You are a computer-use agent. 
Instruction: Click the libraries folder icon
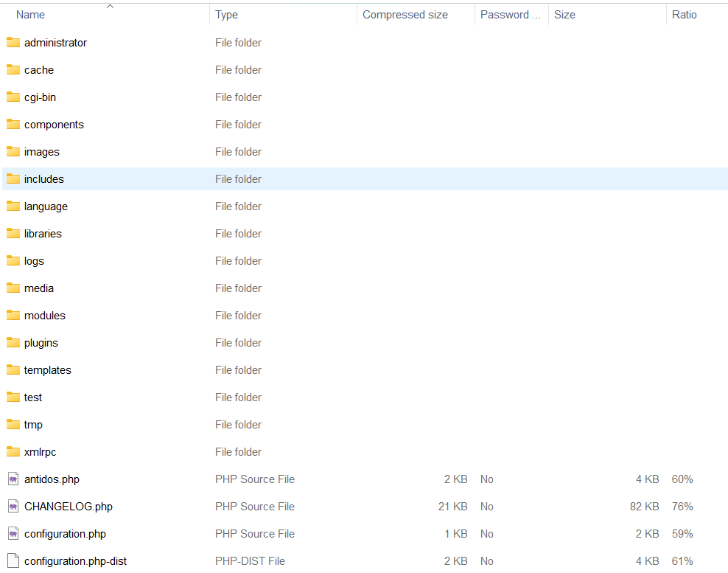tap(13, 234)
